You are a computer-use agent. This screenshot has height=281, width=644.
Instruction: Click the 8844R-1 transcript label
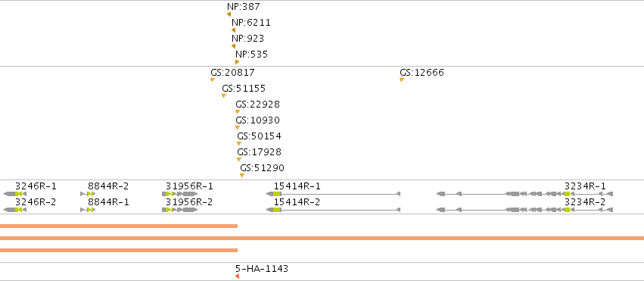point(108,202)
